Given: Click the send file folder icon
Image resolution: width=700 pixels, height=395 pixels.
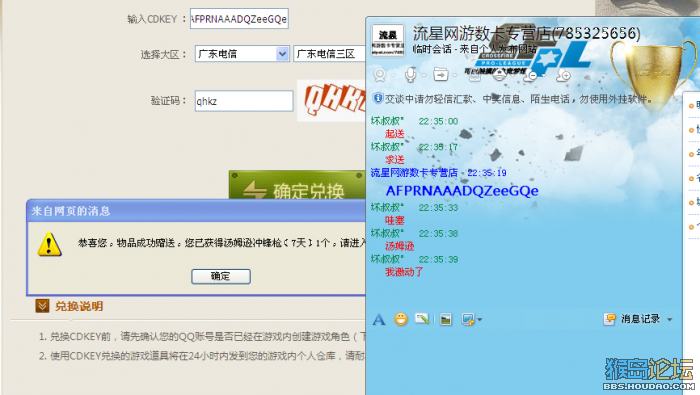Looking at the screenshot, I should click(x=441, y=75).
